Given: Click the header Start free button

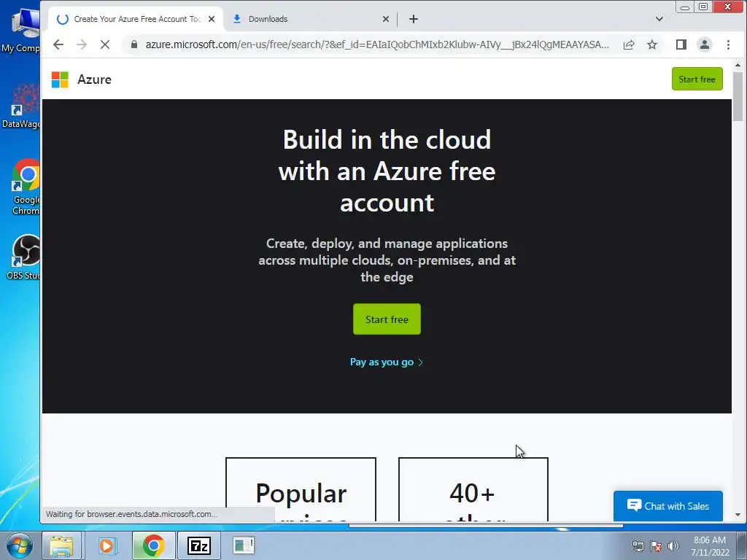Looking at the screenshot, I should [x=697, y=79].
